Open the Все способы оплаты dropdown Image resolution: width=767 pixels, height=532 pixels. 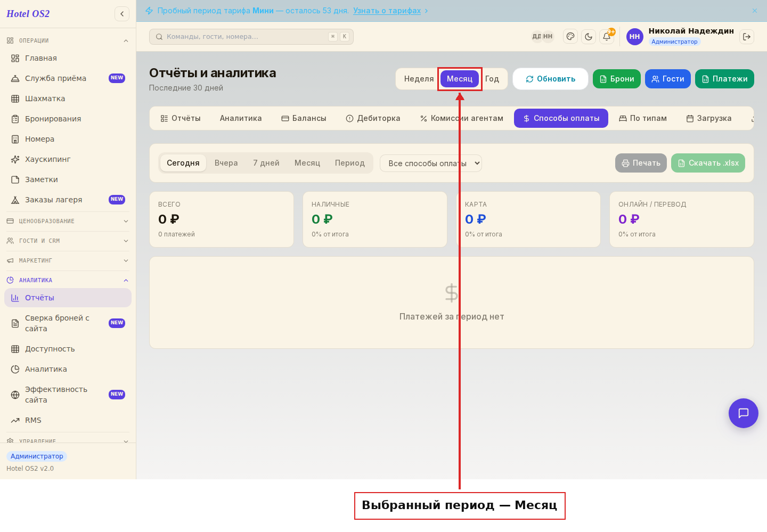click(431, 163)
